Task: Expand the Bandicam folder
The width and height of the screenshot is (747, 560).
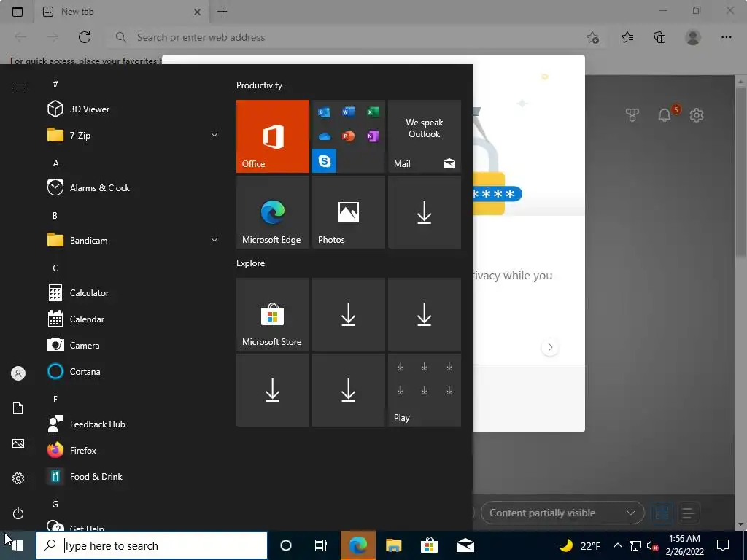Action: (133, 240)
